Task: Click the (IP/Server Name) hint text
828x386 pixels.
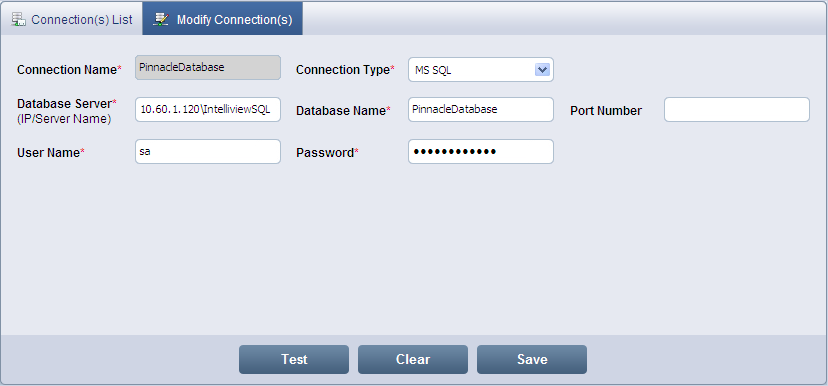Action: [64, 119]
